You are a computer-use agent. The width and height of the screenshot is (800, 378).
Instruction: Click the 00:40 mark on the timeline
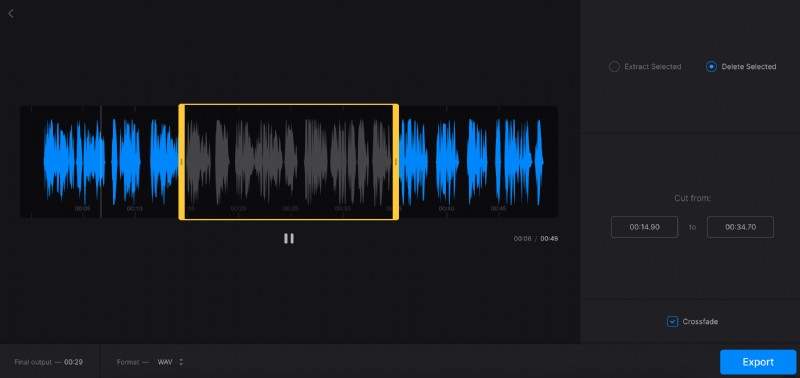pyautogui.click(x=446, y=209)
